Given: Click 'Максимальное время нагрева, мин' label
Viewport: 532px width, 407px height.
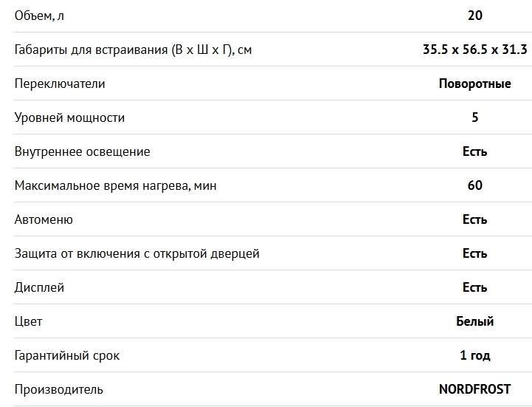Looking at the screenshot, I should click(x=115, y=185).
